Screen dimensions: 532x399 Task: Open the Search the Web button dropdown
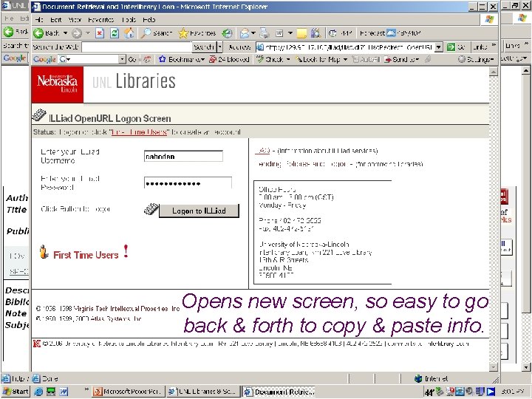tap(220, 47)
